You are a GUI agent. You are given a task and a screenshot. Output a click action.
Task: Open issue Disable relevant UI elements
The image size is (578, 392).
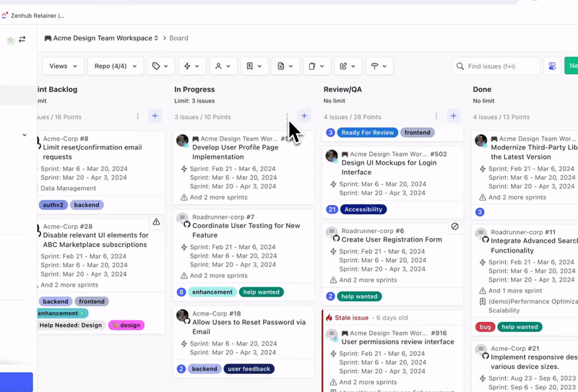(x=95, y=240)
